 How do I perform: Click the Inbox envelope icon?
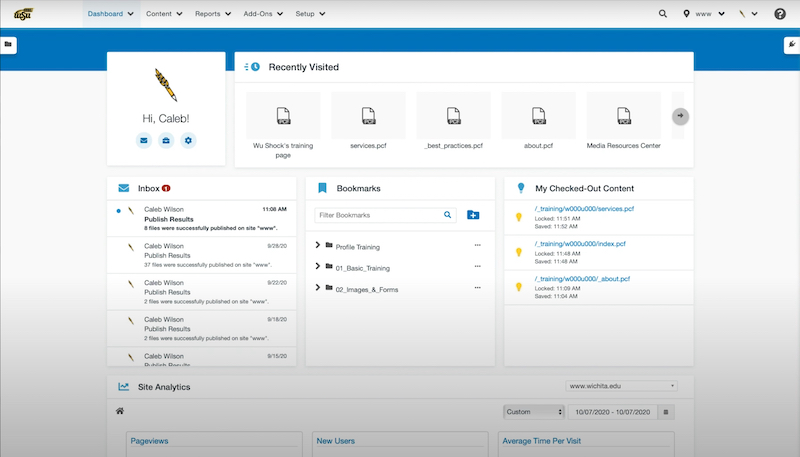pos(123,188)
